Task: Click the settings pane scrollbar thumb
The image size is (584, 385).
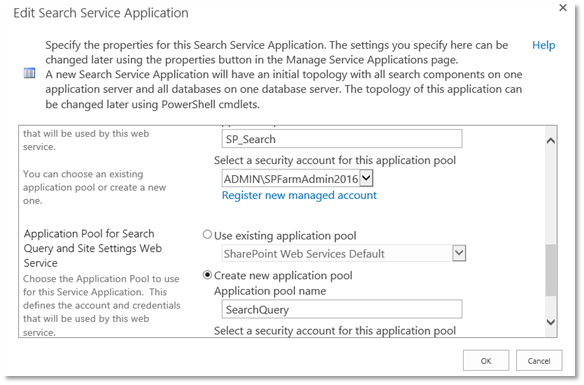Action: point(550,270)
